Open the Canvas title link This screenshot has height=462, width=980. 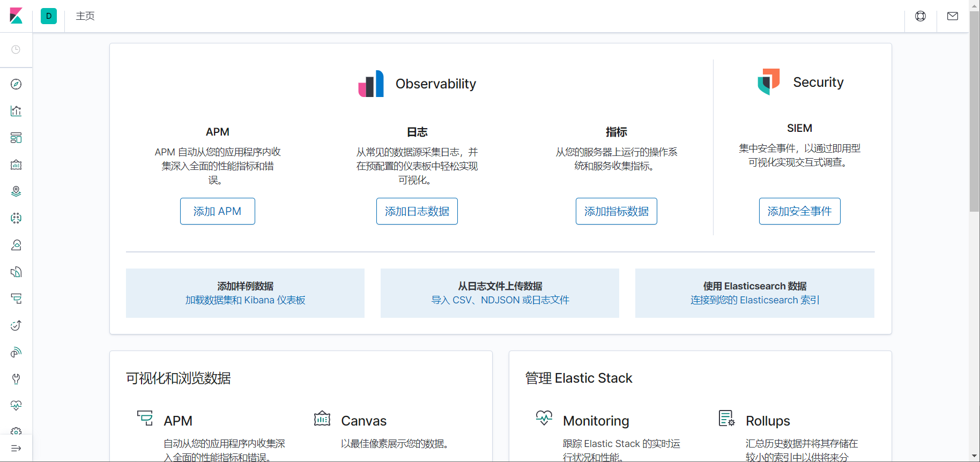(364, 421)
